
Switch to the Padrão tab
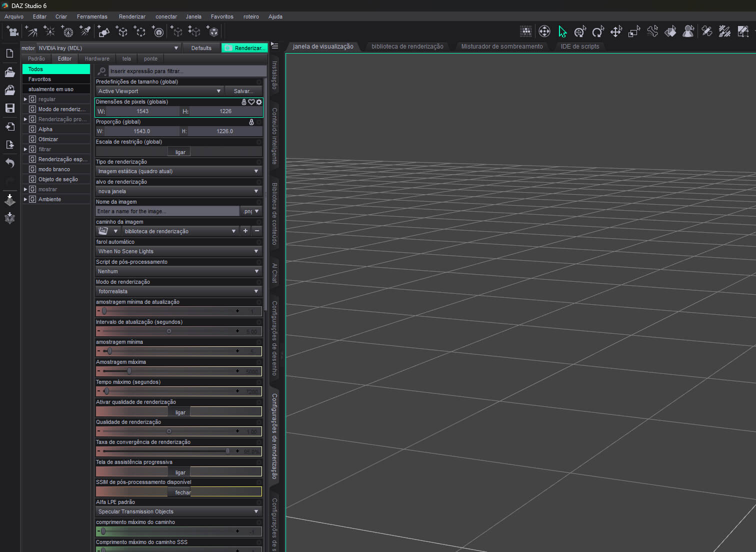(36, 59)
